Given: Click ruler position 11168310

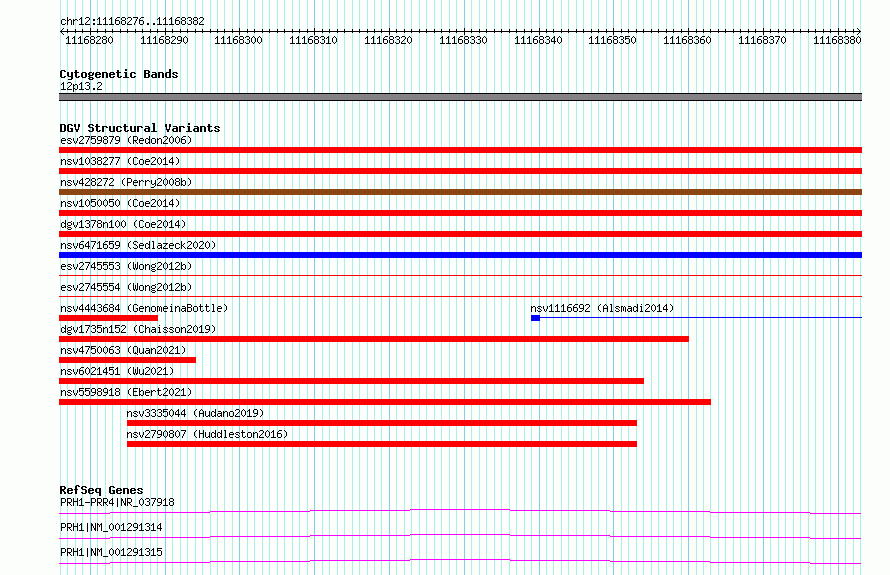Looking at the screenshot, I should pos(313,40).
